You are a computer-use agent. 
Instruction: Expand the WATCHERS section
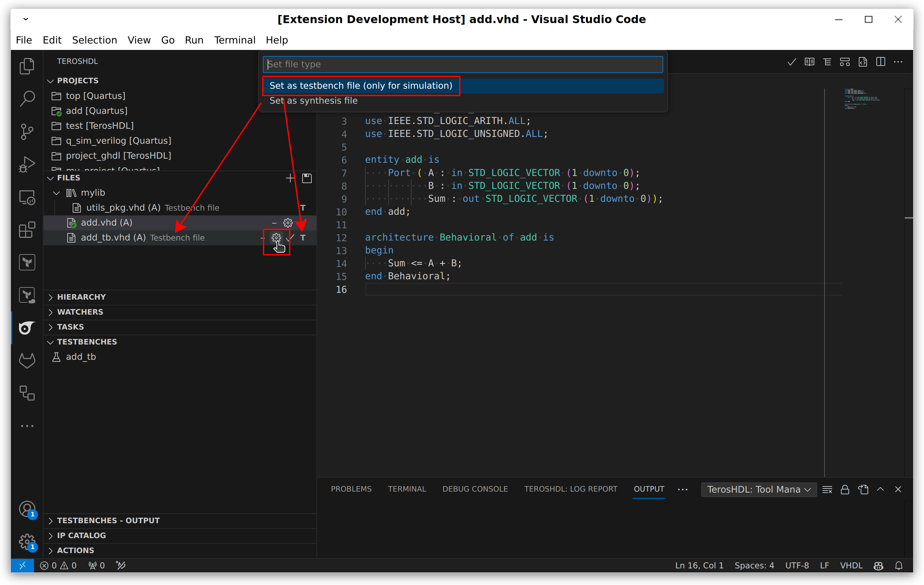pyautogui.click(x=50, y=312)
